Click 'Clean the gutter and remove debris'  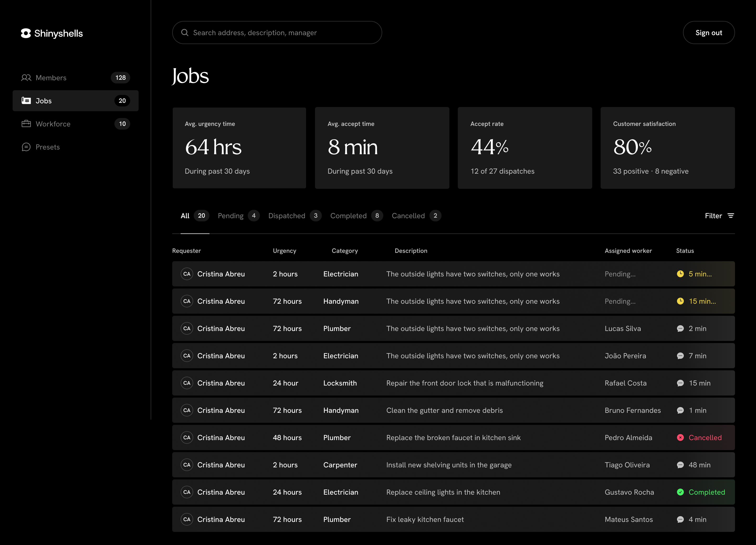pyautogui.click(x=444, y=410)
